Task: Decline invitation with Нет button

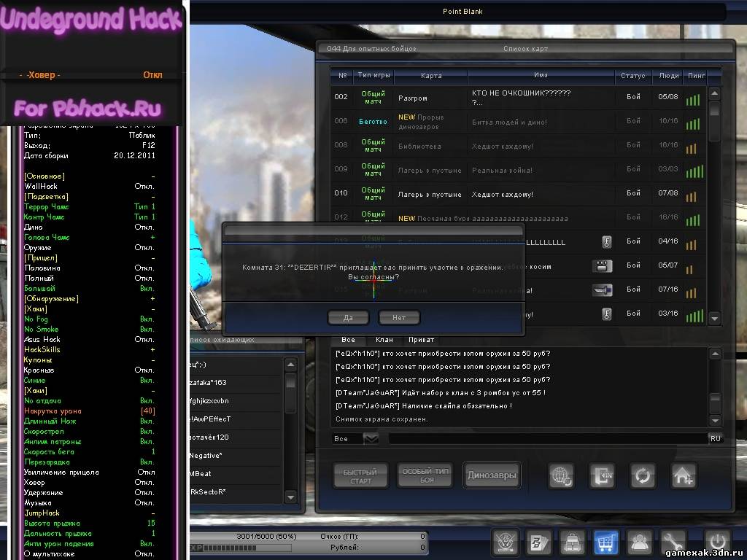Action: [x=399, y=317]
